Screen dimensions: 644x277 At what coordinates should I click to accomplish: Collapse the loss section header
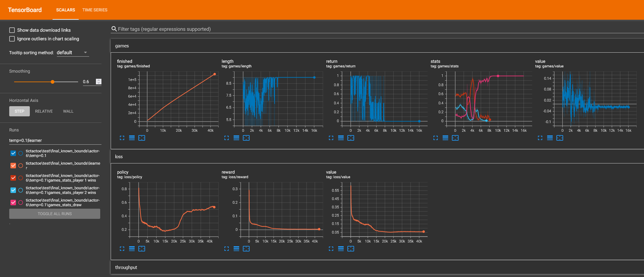[377, 157]
